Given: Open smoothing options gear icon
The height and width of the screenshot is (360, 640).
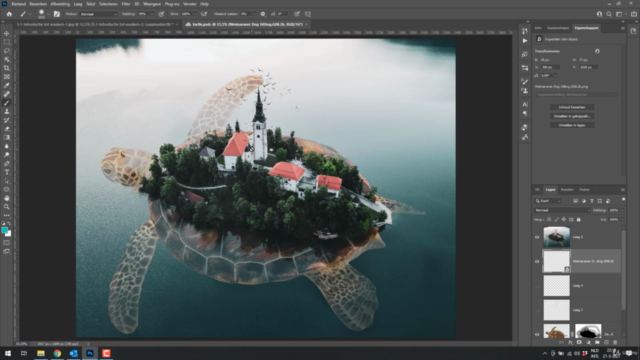Looking at the screenshot, I should (x=263, y=14).
